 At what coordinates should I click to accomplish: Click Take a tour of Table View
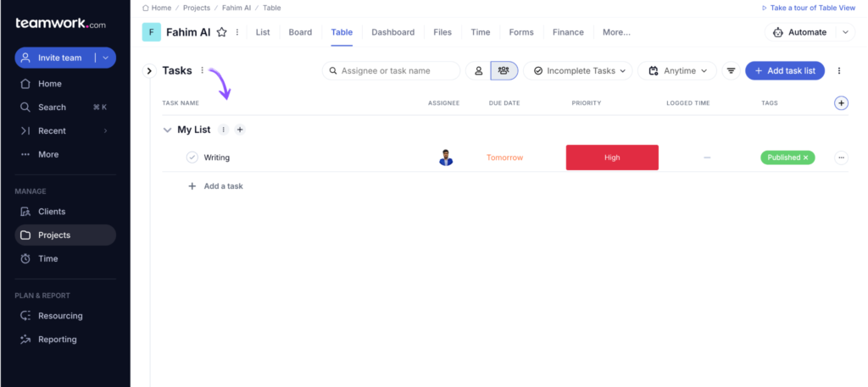tap(808, 8)
